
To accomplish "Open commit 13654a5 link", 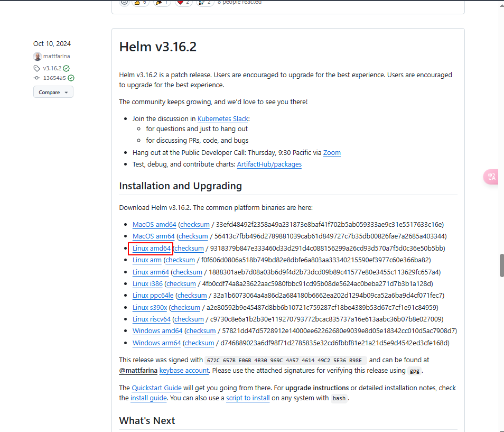I will click(x=54, y=78).
